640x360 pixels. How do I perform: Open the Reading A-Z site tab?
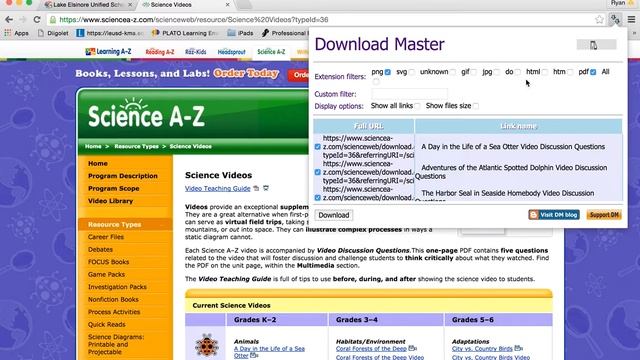point(160,52)
